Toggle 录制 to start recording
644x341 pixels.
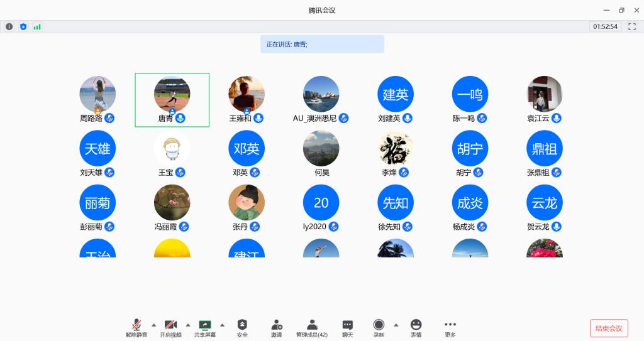click(379, 325)
